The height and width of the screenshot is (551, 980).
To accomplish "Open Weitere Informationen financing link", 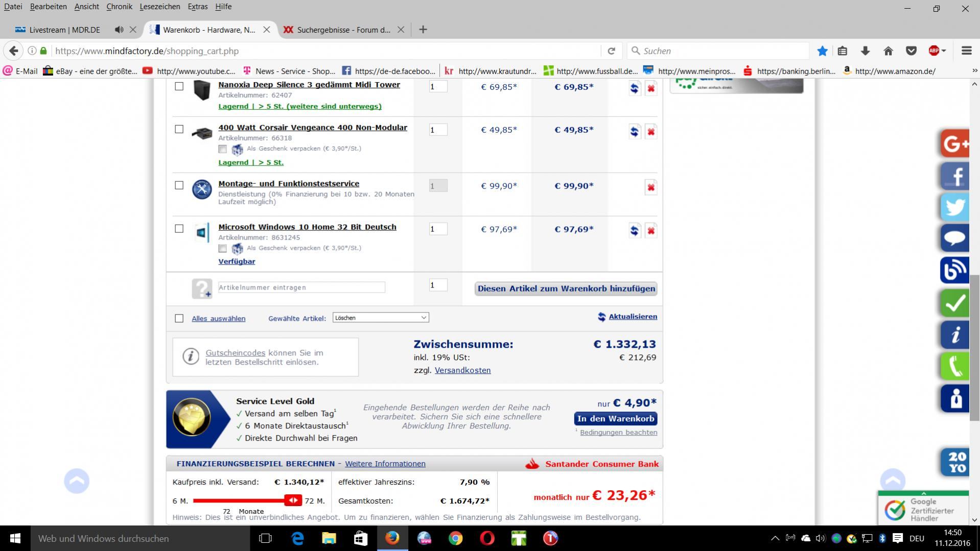I will point(385,464).
